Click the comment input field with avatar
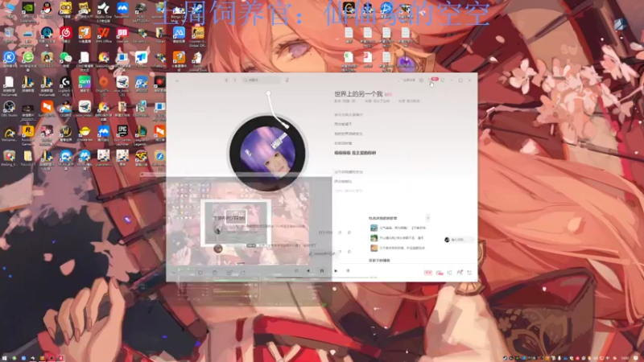Screen dimensions: 644x362 [x=459, y=240]
